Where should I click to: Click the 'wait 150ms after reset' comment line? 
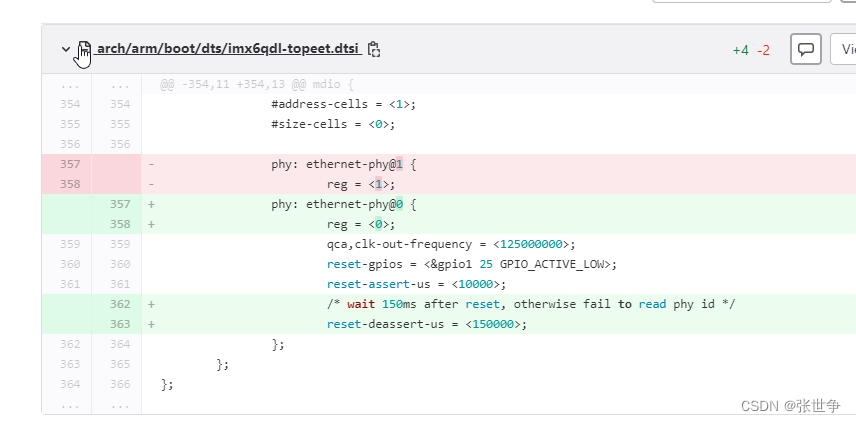(x=531, y=304)
